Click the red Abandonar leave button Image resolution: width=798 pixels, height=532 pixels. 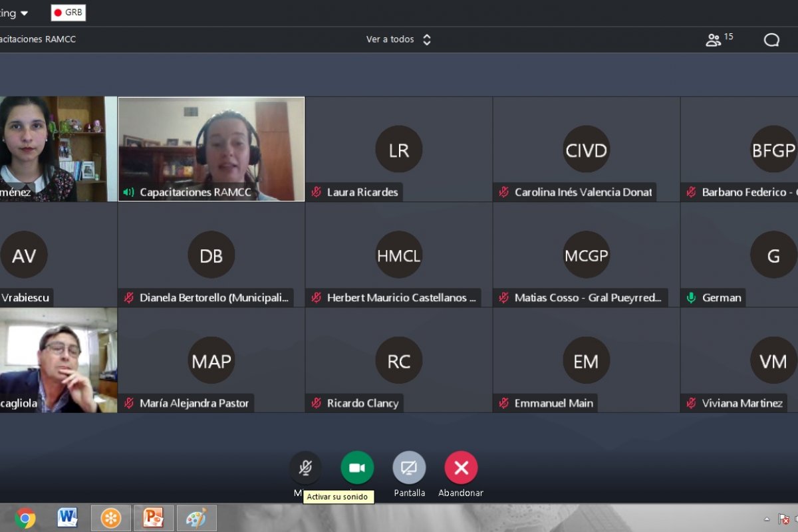point(461,467)
